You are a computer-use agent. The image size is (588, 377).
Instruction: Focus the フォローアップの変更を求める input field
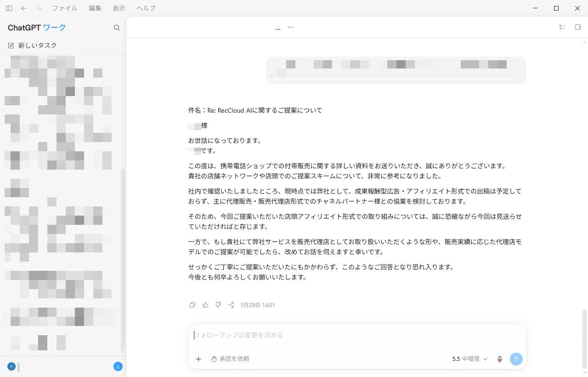[357, 335]
